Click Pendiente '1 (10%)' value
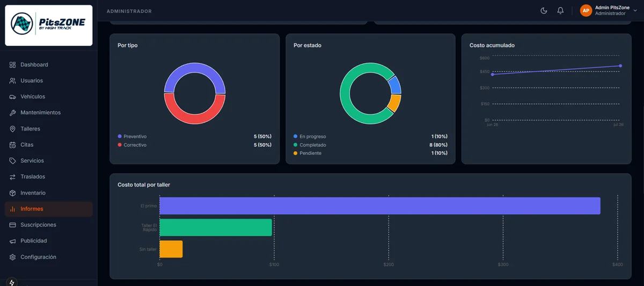 point(439,153)
